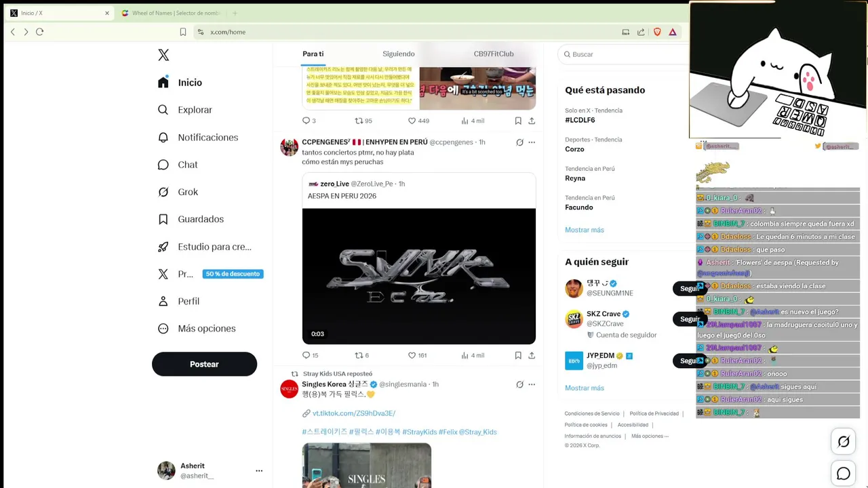Screen dimensions: 868x488
Task: Reply to CCPENGENES post with 15 replies
Action: click(x=310, y=355)
